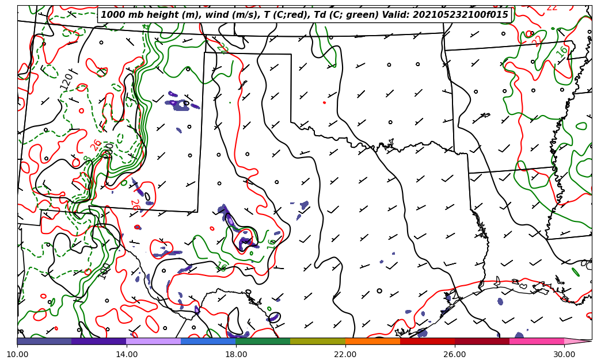Pick the dark purple 12–14 colorbar segment
The image size is (597, 364).
[98, 341]
